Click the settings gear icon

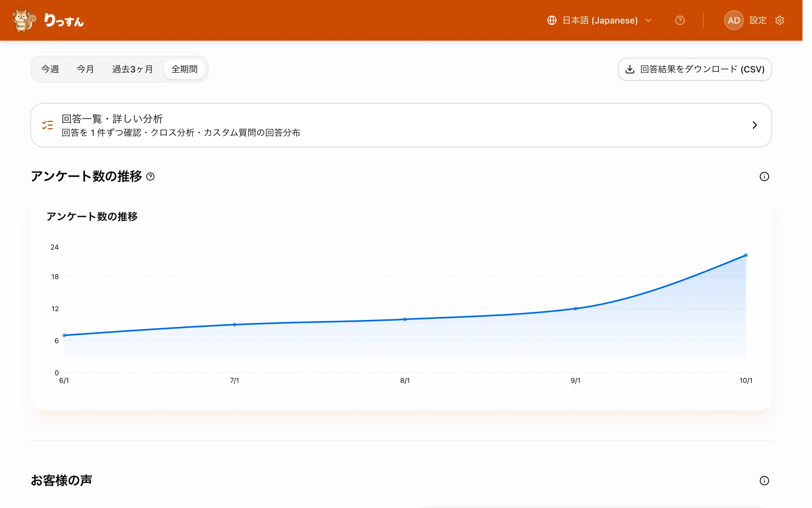click(x=779, y=21)
